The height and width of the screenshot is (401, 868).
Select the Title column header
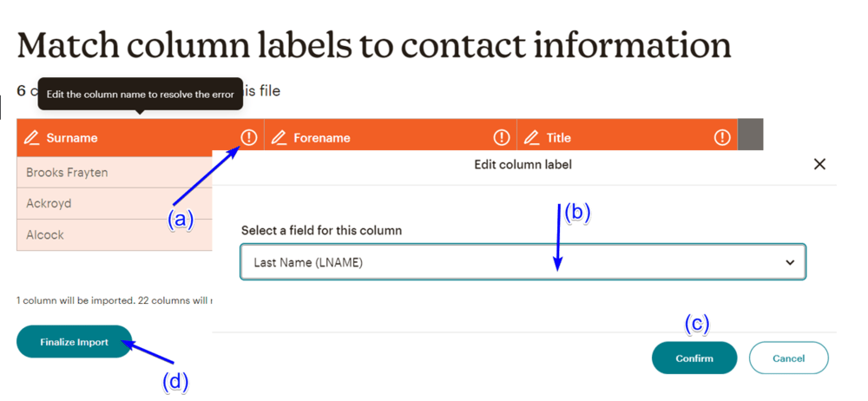coord(559,138)
